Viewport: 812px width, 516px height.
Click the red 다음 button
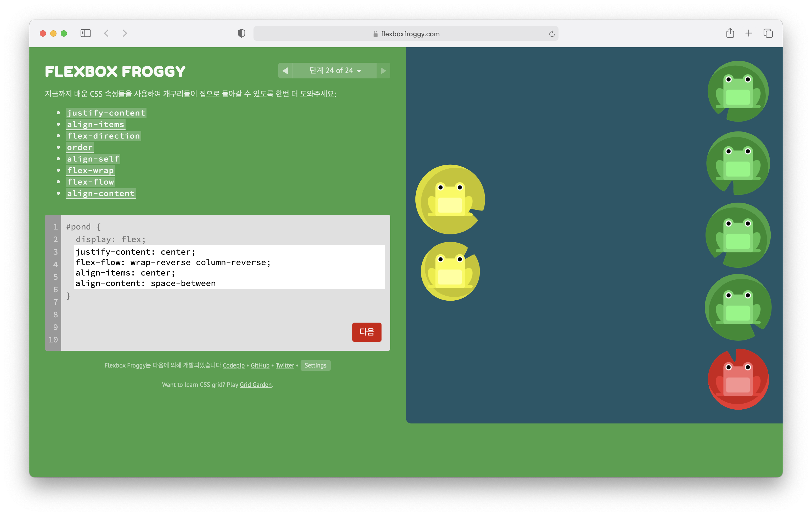366,332
